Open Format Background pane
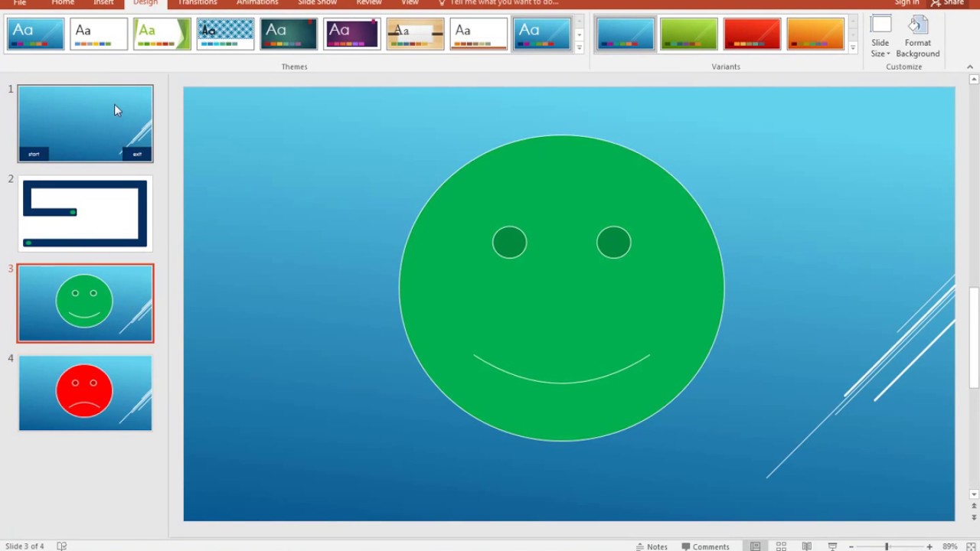Image resolution: width=980 pixels, height=551 pixels. 917,37
